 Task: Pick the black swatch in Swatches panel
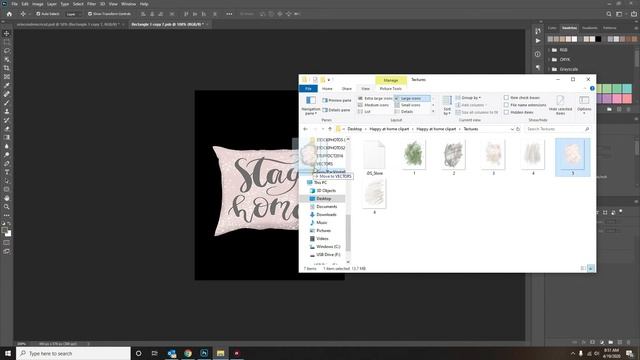[598, 39]
